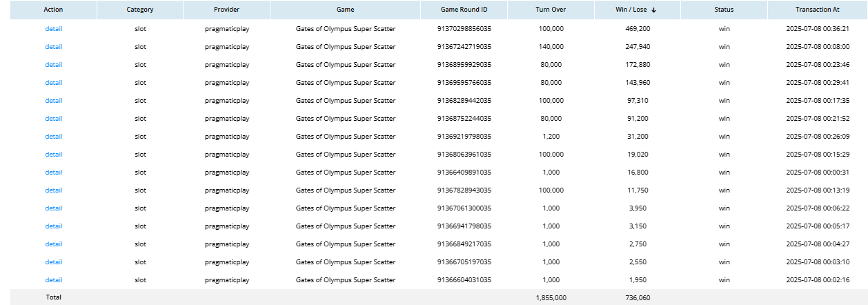This screenshot has height=305, width=868.
Task: Click the Game Round ID column header
Action: (x=464, y=10)
